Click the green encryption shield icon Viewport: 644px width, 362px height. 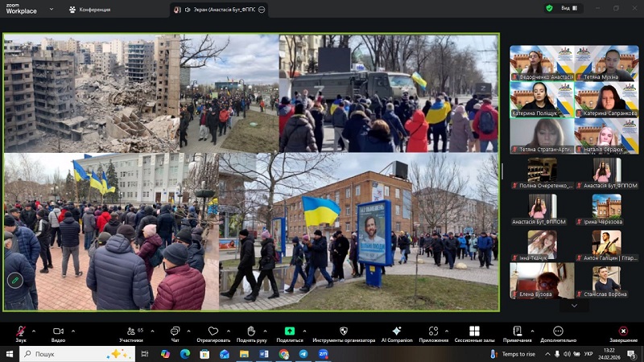(x=549, y=8)
